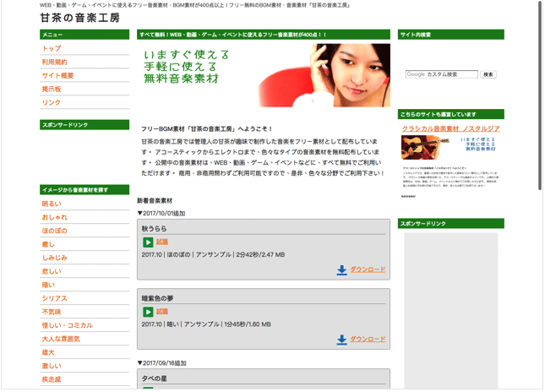The image size is (545, 392).
Task: Select the おしゃれ image category
Action: [x=55, y=217]
